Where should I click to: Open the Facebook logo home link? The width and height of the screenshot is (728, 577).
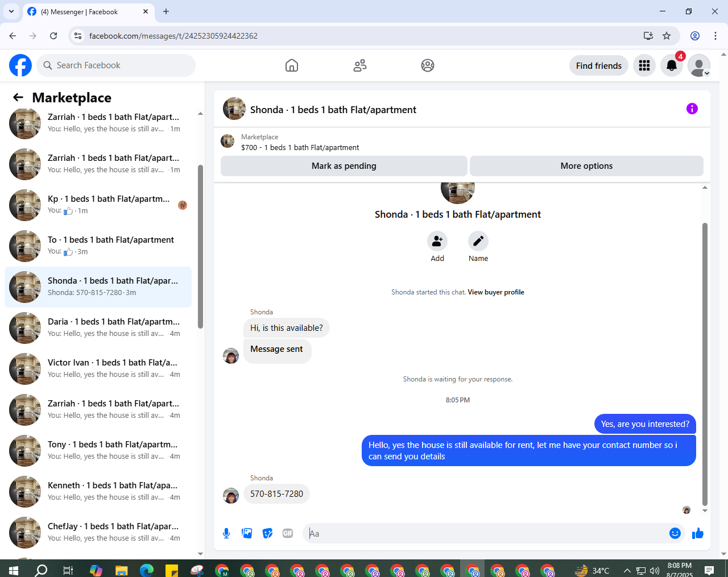click(x=20, y=65)
